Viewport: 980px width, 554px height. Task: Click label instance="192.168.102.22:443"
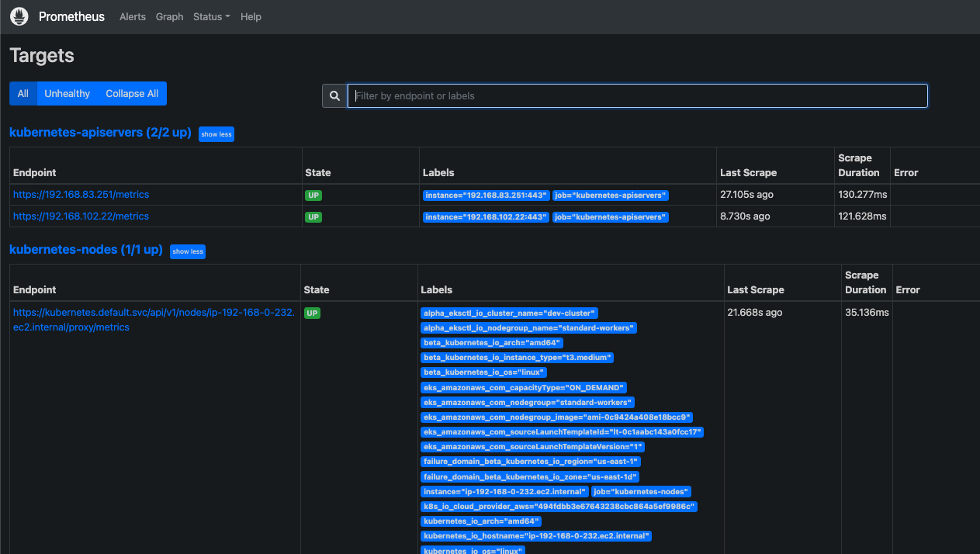point(486,217)
